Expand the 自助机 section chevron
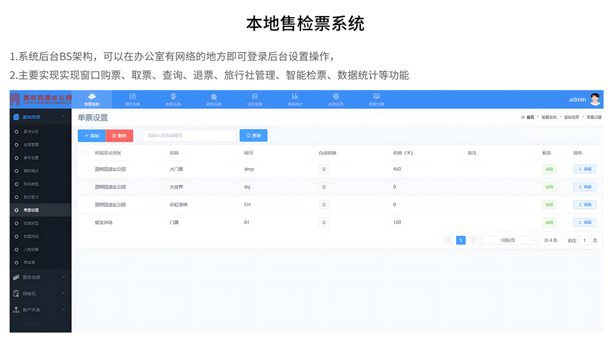This screenshot has width=613, height=364. pos(63,293)
